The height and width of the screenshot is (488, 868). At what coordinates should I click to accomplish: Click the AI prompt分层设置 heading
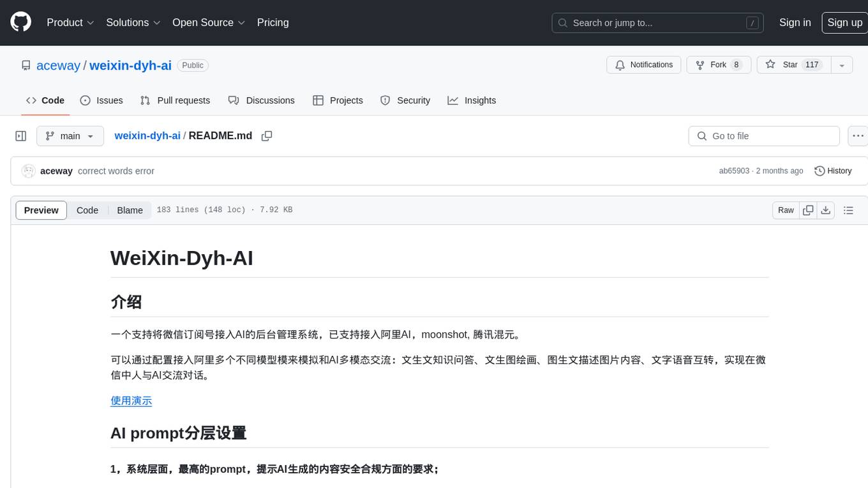(x=179, y=432)
